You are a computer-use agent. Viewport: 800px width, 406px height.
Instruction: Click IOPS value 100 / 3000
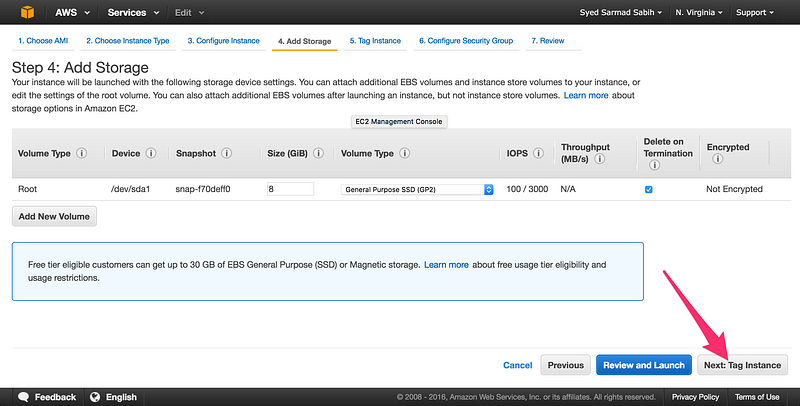click(x=527, y=189)
